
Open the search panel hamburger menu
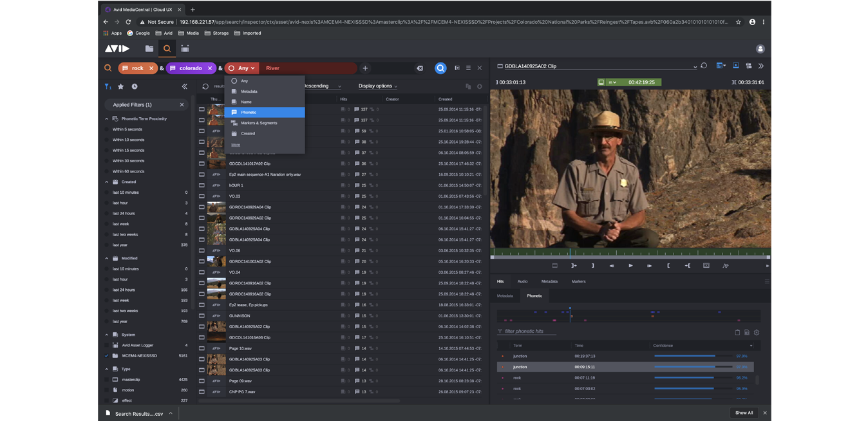(468, 68)
